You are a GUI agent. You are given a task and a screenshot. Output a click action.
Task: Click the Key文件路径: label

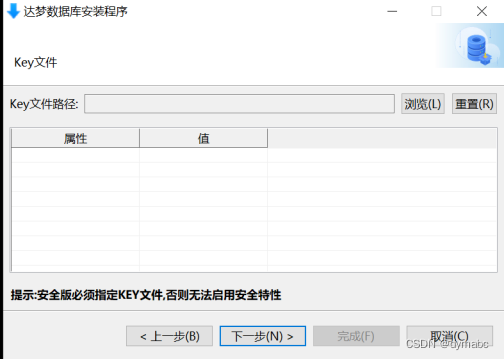tap(44, 104)
